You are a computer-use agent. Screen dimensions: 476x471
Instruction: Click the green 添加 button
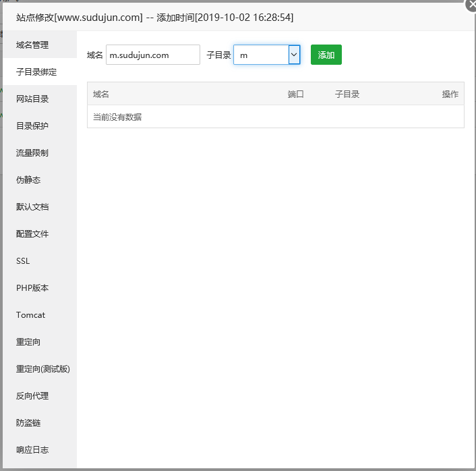pos(326,55)
